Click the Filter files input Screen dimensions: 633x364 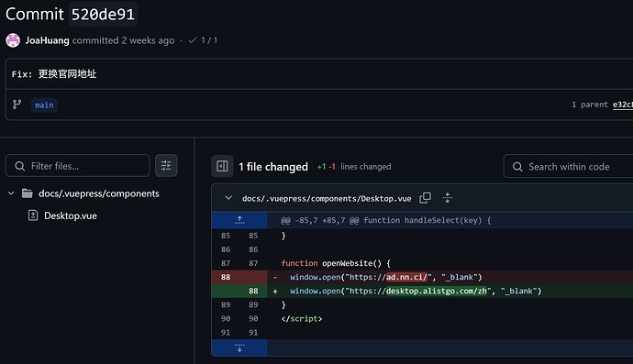(x=77, y=166)
